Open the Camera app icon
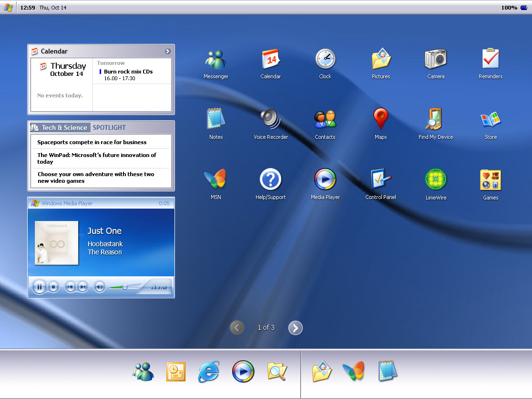Screen dimensions: 532x399 click(x=436, y=59)
